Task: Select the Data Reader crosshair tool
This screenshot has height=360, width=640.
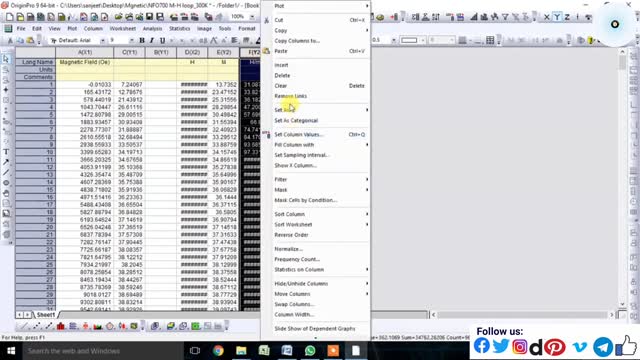Action: 6,90
